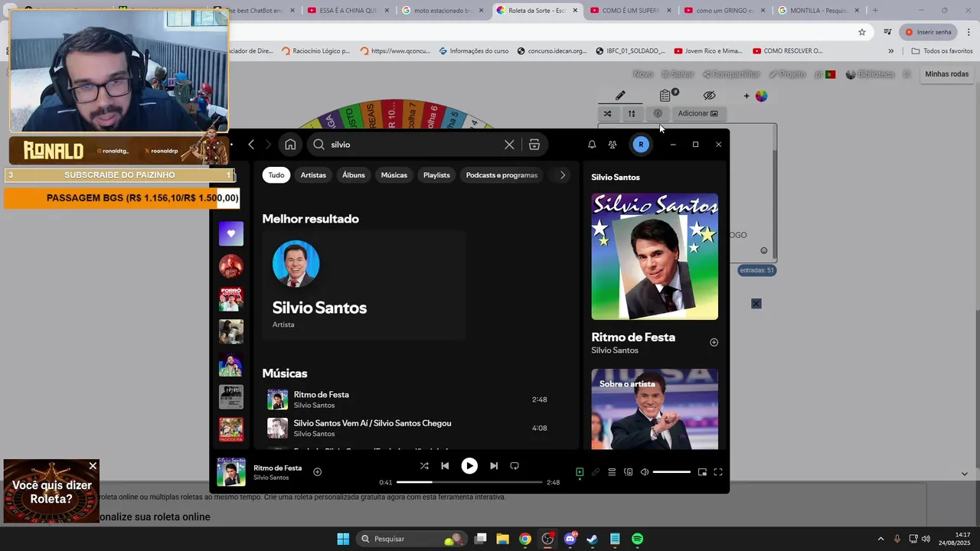Click Salvar in the roleta page
980x551 pixels.
[678, 74]
